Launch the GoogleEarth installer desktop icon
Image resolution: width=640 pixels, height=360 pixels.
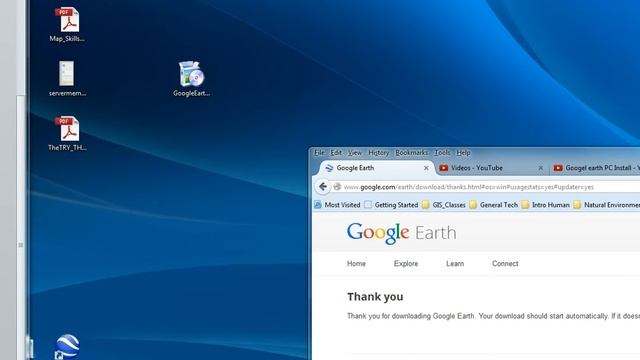[x=191, y=78]
